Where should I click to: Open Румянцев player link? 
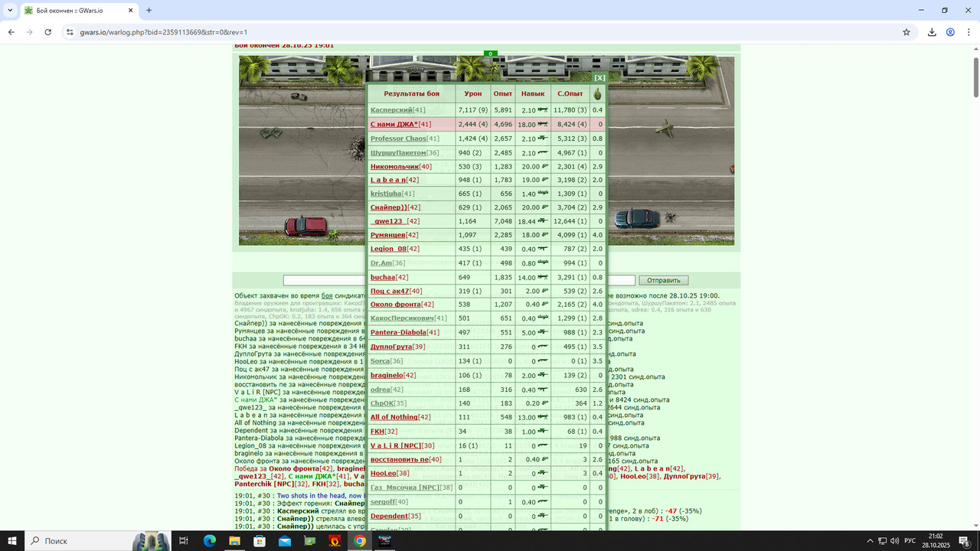pyautogui.click(x=387, y=235)
